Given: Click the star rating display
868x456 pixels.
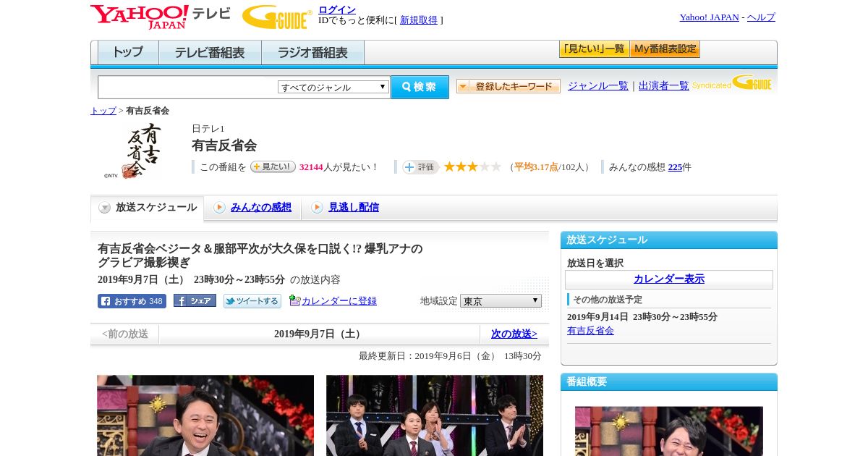Looking at the screenshot, I should (x=472, y=167).
